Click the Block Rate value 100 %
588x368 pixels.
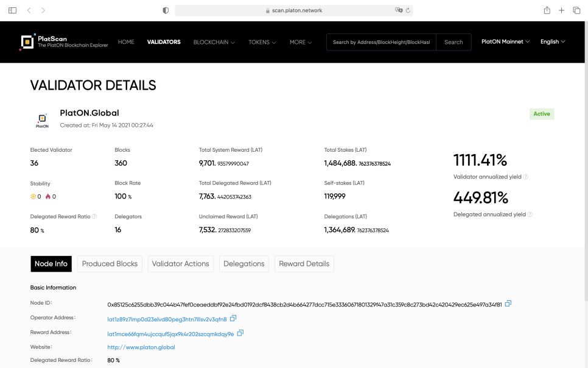point(123,196)
